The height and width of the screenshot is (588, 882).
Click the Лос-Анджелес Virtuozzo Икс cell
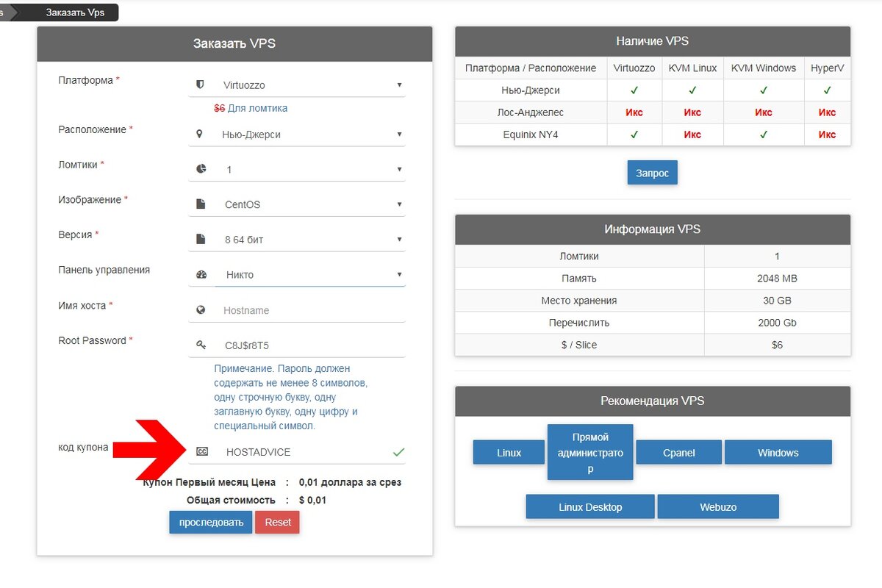pos(634,112)
